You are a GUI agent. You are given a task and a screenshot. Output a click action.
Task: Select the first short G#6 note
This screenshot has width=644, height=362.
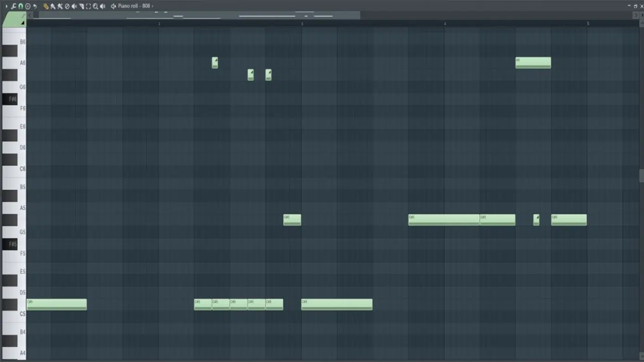[250, 75]
